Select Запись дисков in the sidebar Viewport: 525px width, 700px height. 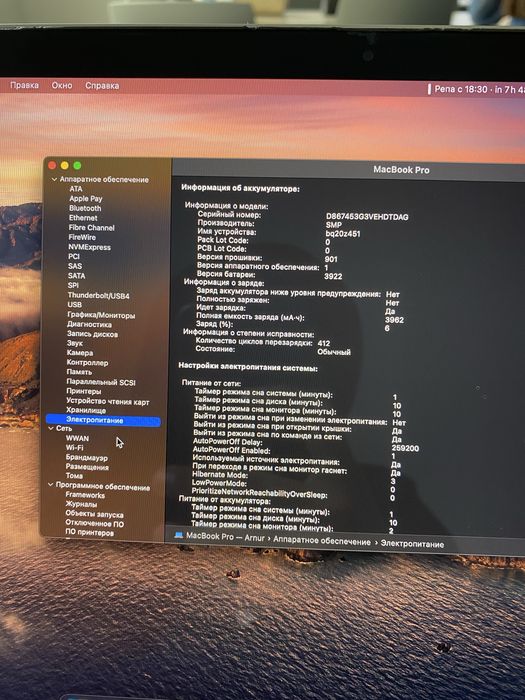pyautogui.click(x=92, y=334)
